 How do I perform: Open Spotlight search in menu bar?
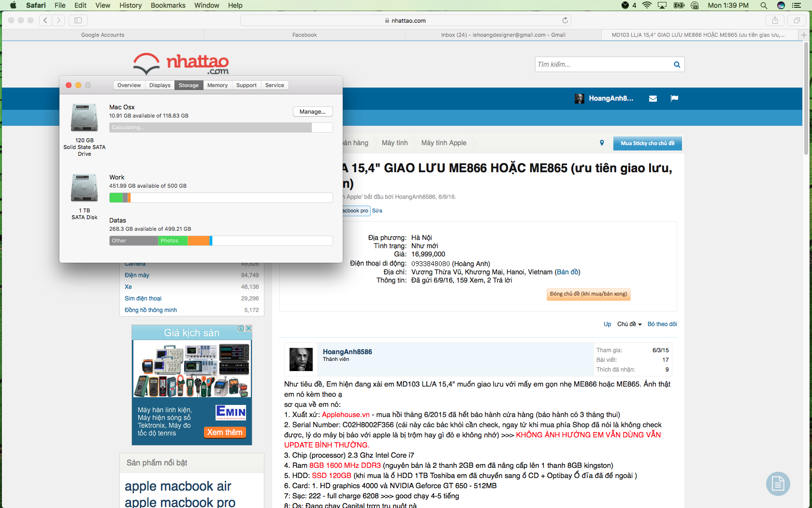click(x=764, y=5)
